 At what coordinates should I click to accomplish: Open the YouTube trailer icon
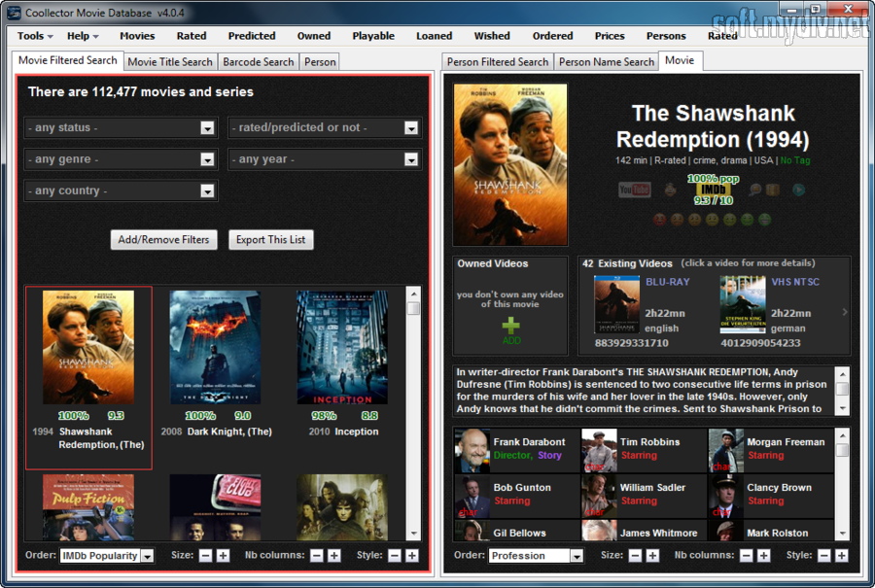(634, 190)
